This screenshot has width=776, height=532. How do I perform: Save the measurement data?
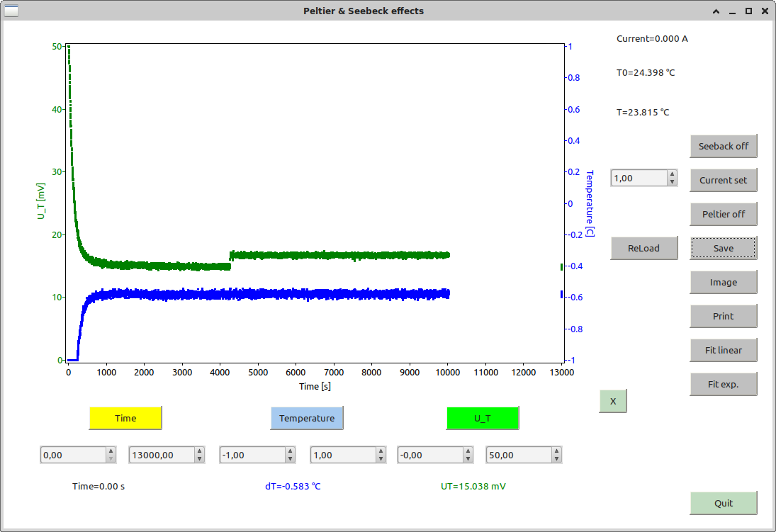(x=723, y=248)
